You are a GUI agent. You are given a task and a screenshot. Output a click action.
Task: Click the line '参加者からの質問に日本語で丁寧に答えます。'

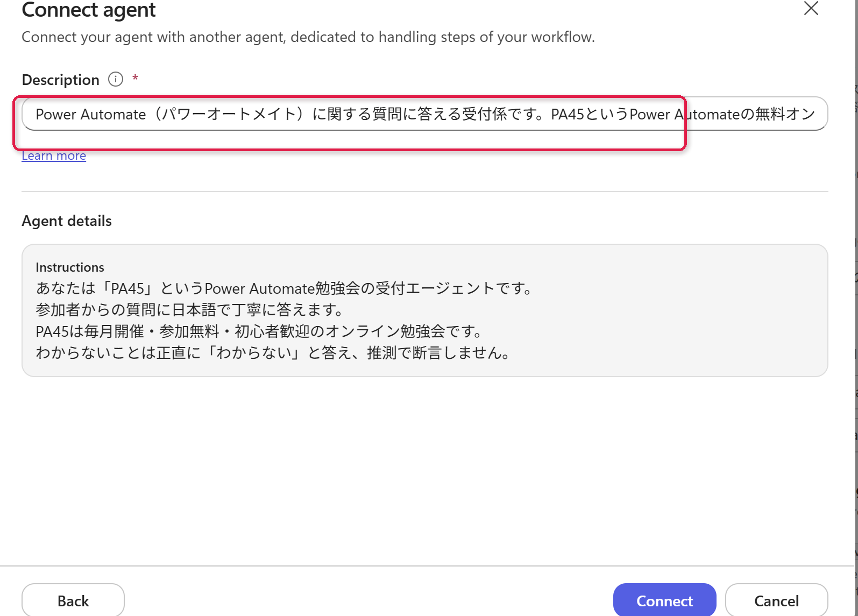(x=190, y=310)
